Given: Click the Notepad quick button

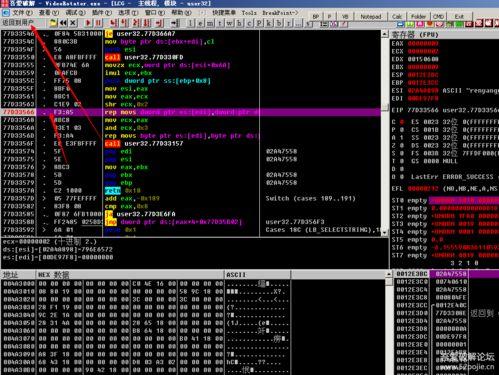Looking at the screenshot, I should tap(370, 16).
